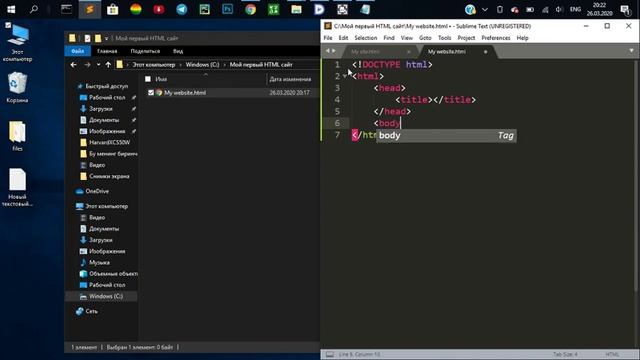The height and width of the screenshot is (360, 640).
Task: Choose the body Tag autocomplete suggestion
Action: coord(446,136)
